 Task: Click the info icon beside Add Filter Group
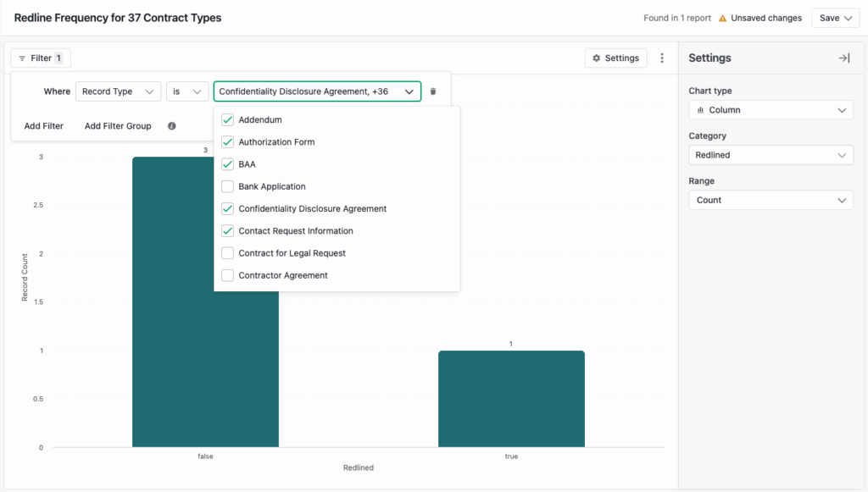[172, 125]
